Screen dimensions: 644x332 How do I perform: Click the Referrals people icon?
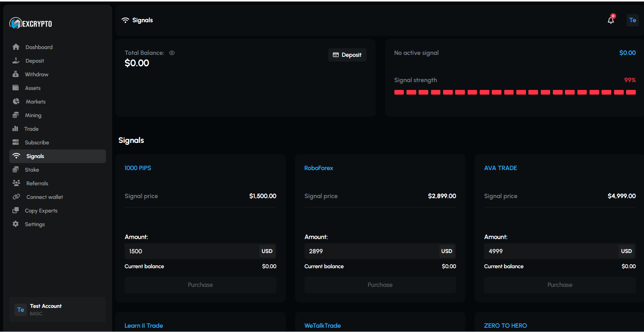pyautogui.click(x=16, y=183)
